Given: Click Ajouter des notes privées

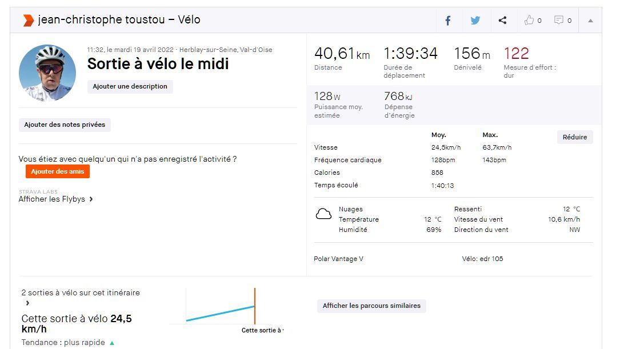Looking at the screenshot, I should [65, 125].
